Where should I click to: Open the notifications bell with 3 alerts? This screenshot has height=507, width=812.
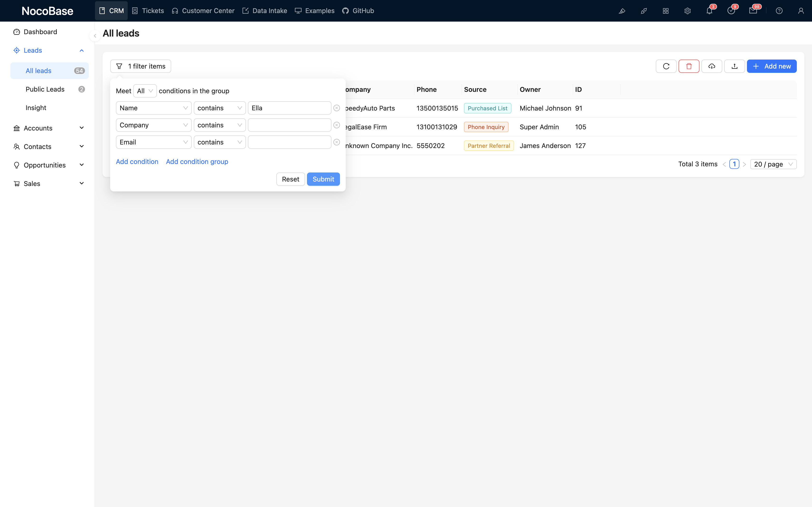coord(709,11)
